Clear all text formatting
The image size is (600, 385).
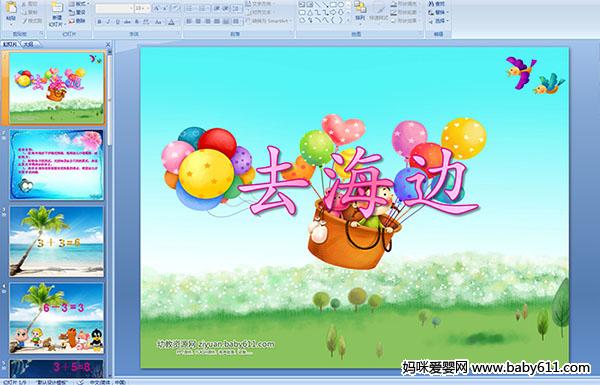(176, 8)
